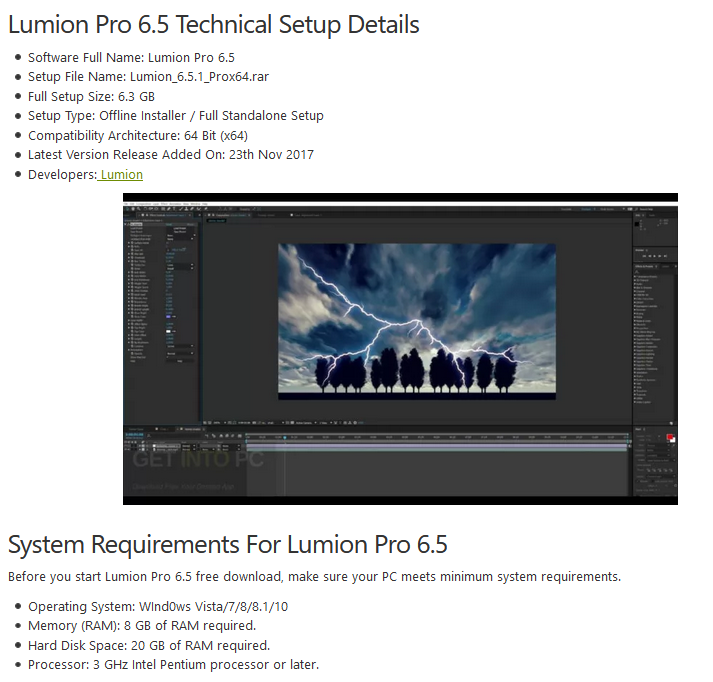The width and height of the screenshot is (713, 682).
Task: Open the Lumion developers link
Action: point(121,175)
